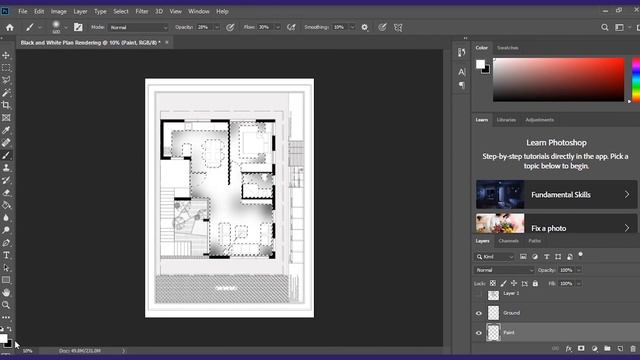
Task: Open the Window menu
Action: point(199,11)
